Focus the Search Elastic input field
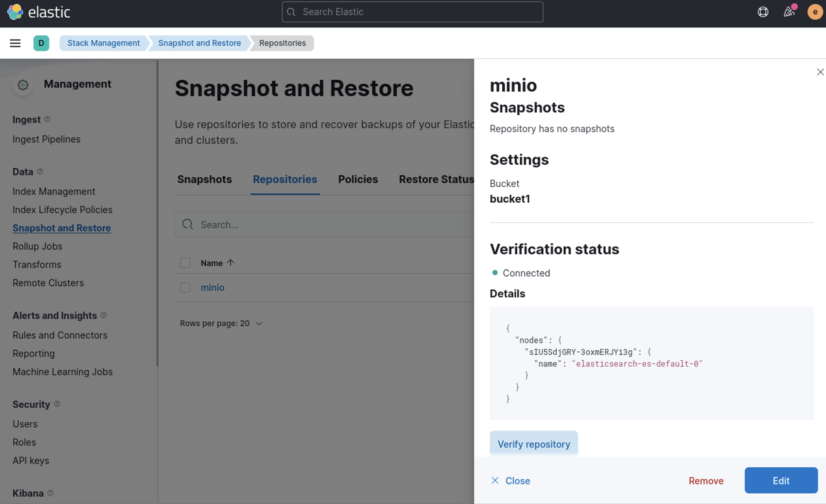This screenshot has height=504, width=826. tap(412, 12)
